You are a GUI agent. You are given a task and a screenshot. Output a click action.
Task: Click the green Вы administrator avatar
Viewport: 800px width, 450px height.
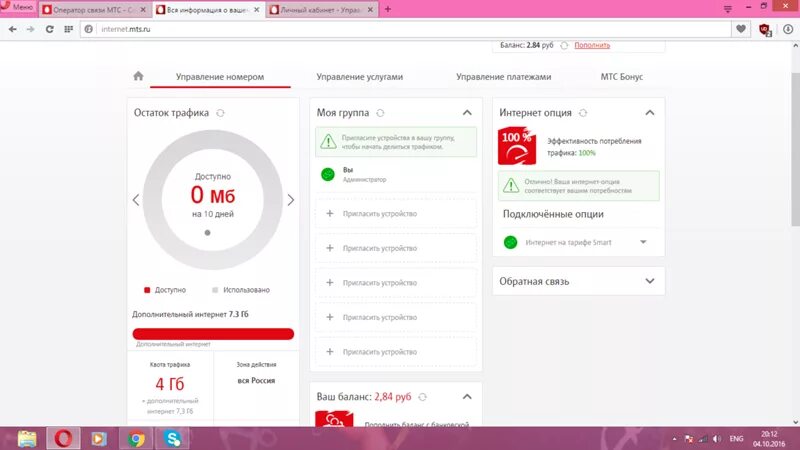[328, 174]
